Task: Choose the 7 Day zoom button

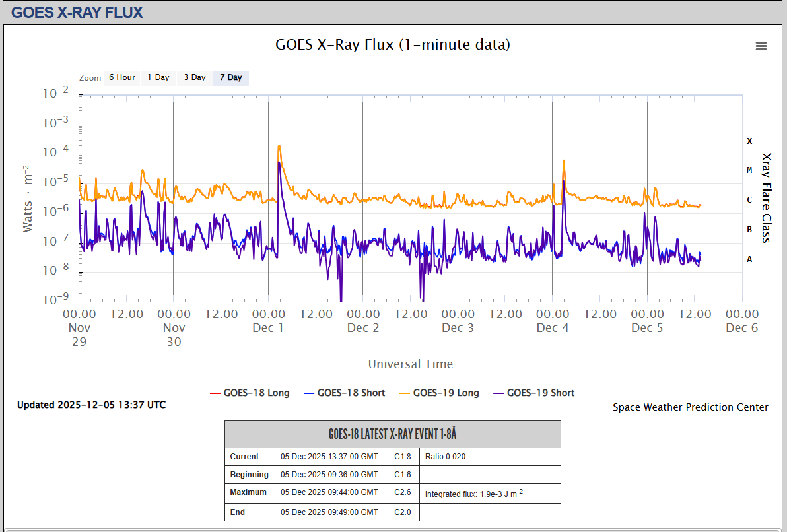Action: point(230,78)
